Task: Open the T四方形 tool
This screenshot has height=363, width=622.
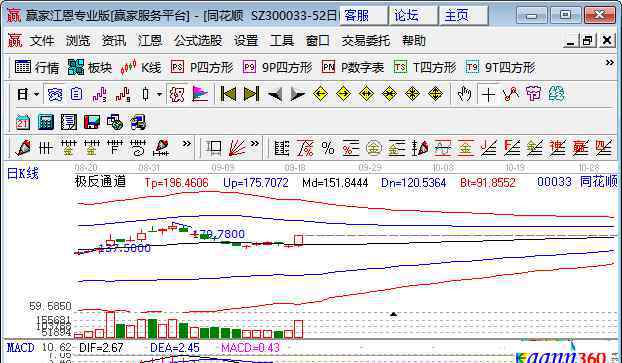Action: [x=425, y=67]
